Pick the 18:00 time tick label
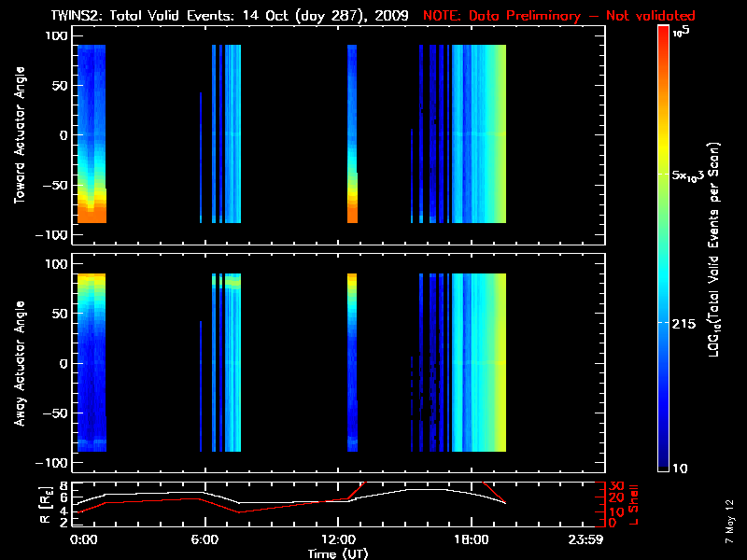747x560 pixels. coord(469,539)
